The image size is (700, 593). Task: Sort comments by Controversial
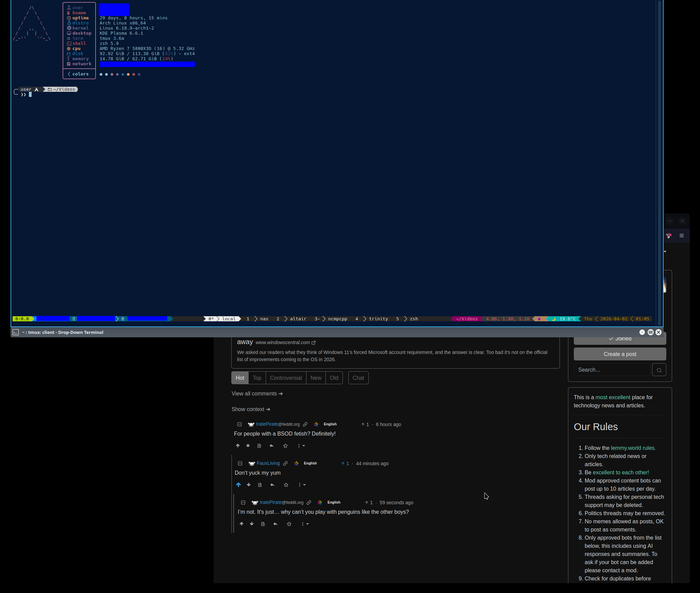tap(286, 378)
